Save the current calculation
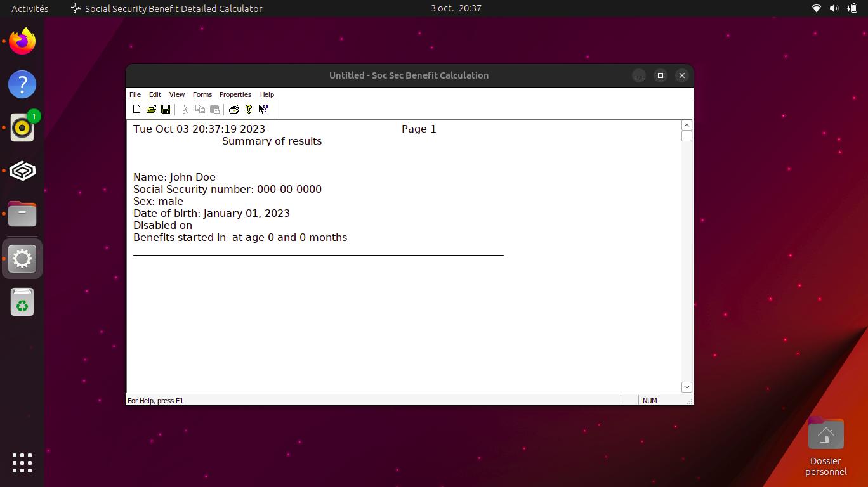This screenshot has height=487, width=868. click(x=166, y=109)
